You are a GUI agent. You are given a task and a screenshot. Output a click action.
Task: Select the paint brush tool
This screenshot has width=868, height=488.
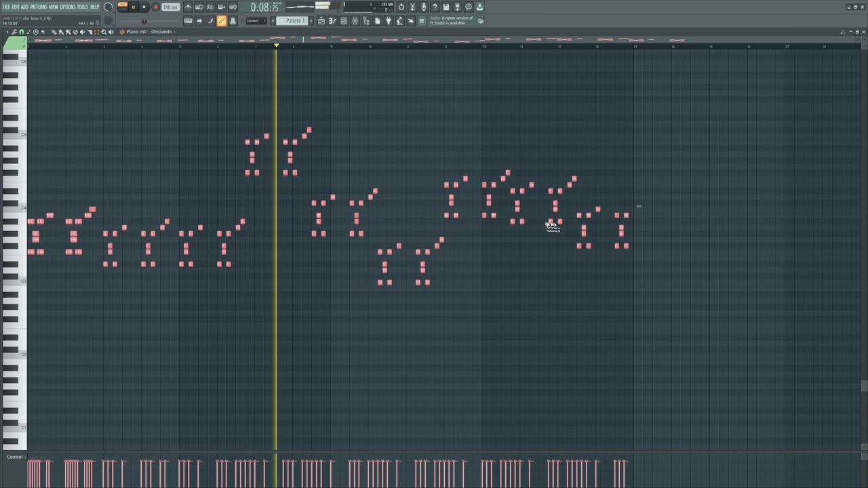pos(61,32)
